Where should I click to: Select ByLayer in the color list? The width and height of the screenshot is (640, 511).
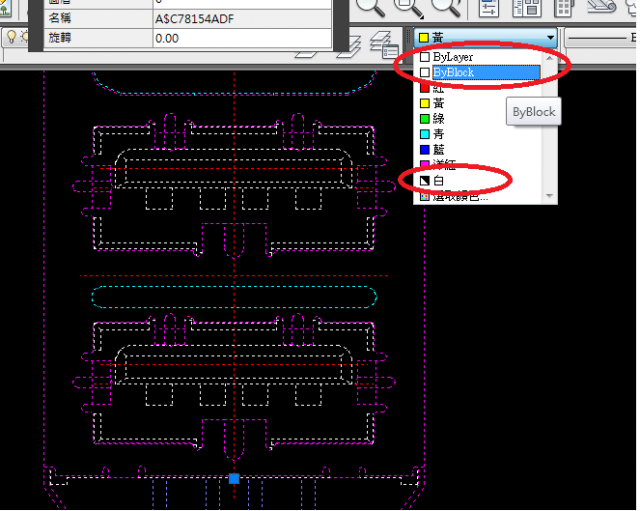480,57
